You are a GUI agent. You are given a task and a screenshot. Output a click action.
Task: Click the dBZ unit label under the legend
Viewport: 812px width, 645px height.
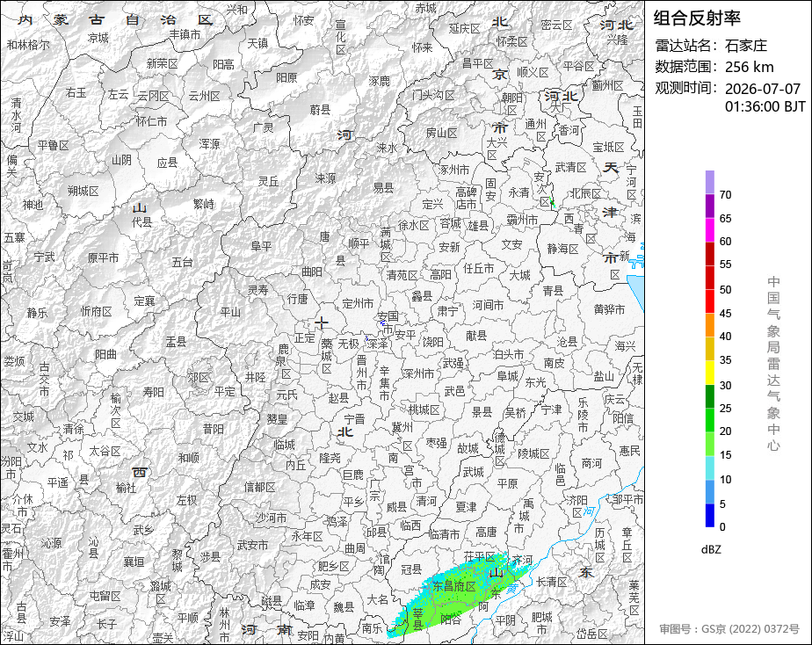711,549
